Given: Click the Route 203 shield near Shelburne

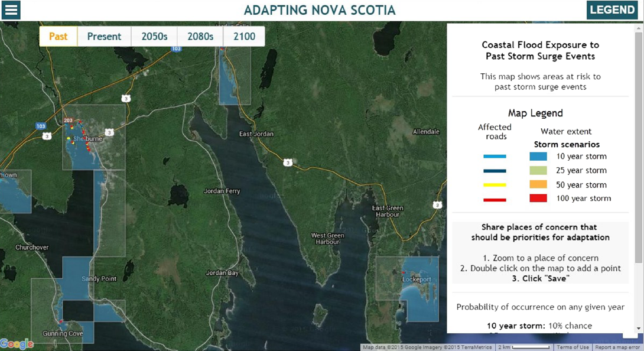Looking at the screenshot, I should pyautogui.click(x=69, y=120).
